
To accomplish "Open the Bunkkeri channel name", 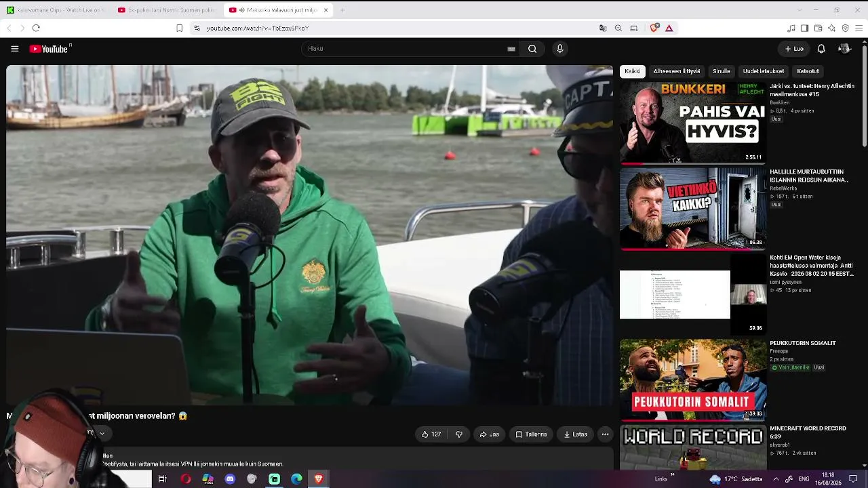I will pos(780,102).
